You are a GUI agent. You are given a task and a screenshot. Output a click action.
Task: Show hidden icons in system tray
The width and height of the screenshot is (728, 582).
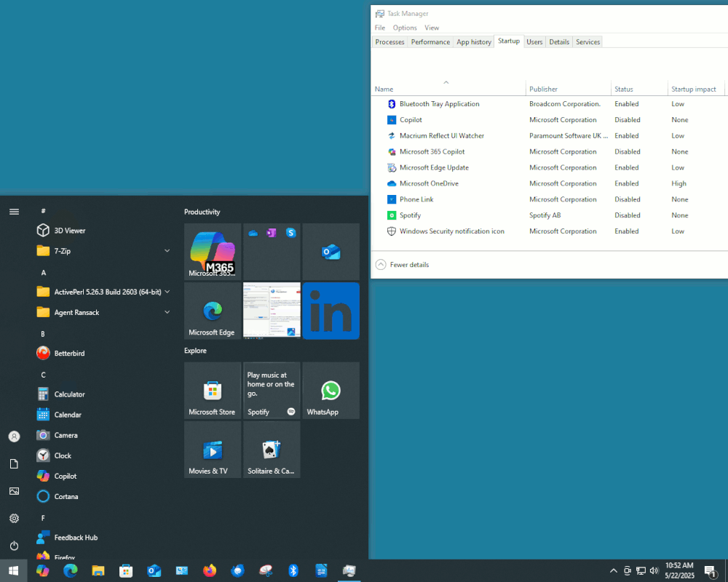click(613, 571)
